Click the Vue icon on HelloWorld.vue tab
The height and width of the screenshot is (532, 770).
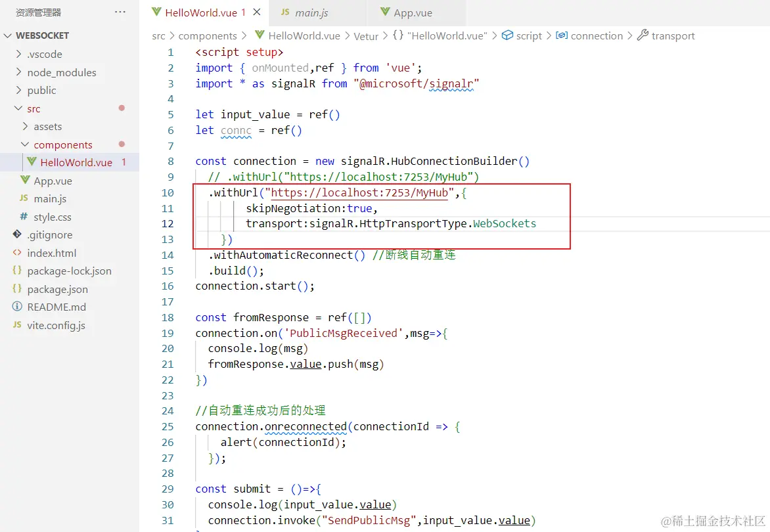click(x=156, y=12)
